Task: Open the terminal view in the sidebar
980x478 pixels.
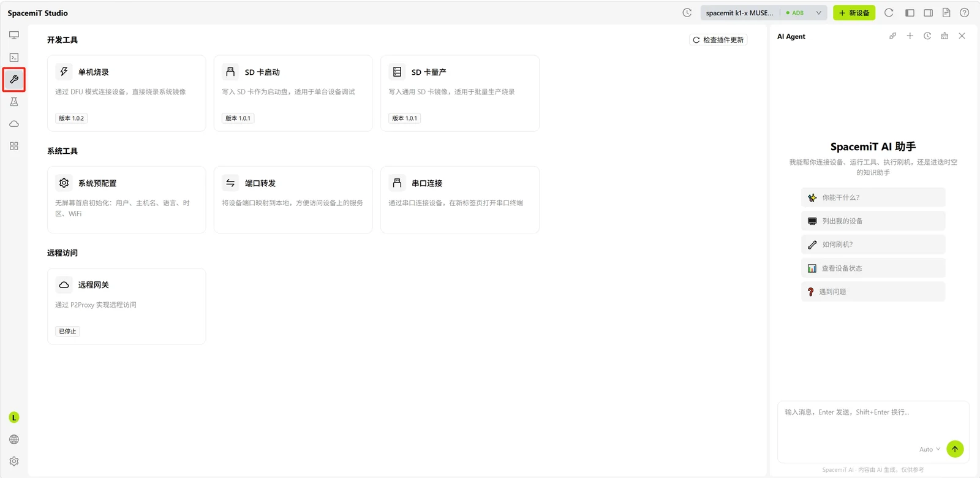Action: (14, 58)
